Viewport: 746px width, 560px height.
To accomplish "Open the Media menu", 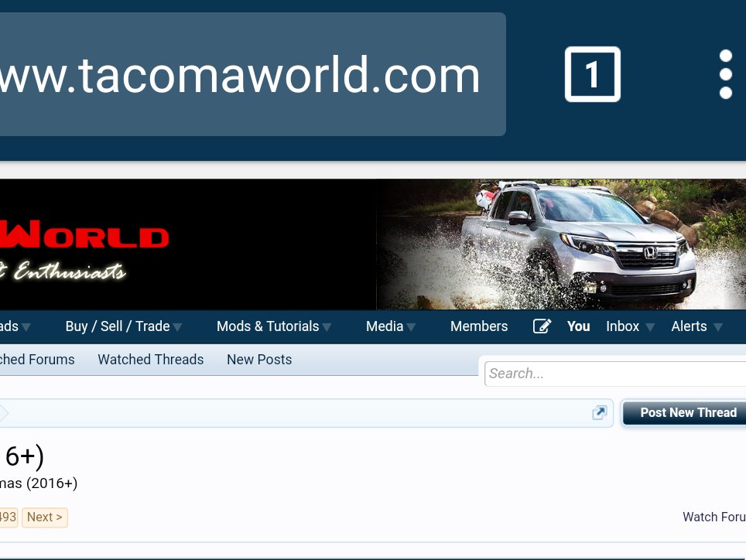I will click(385, 326).
